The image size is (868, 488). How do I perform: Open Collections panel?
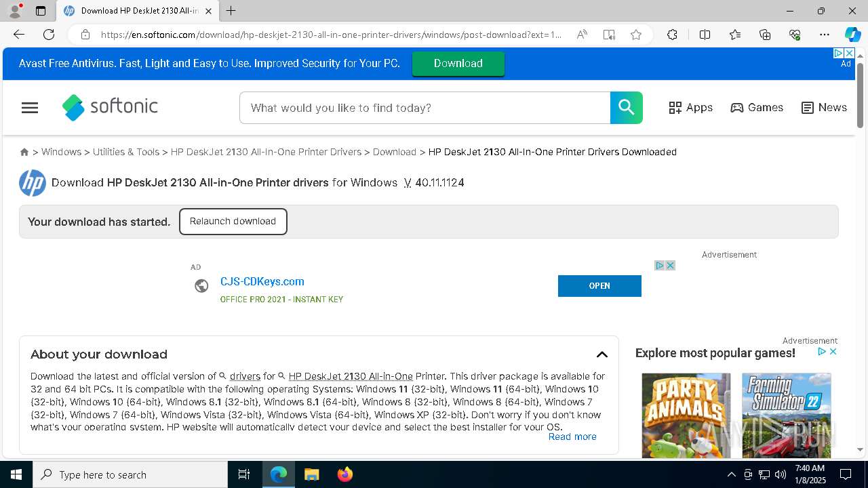(765, 35)
